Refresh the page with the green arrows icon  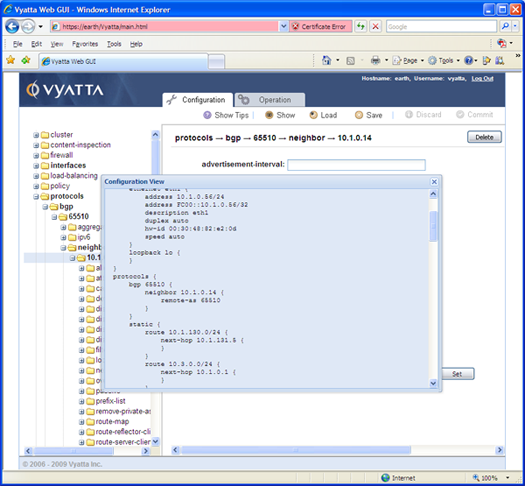[361, 26]
